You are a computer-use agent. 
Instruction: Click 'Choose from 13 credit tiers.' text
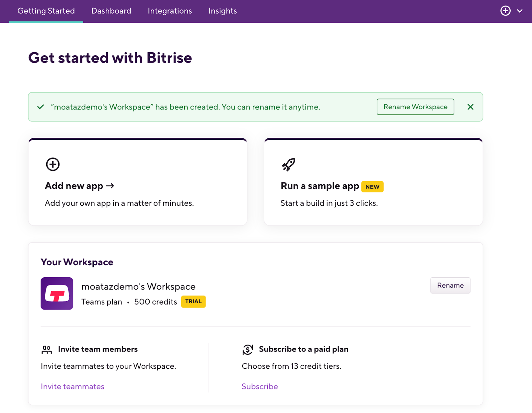point(292,366)
